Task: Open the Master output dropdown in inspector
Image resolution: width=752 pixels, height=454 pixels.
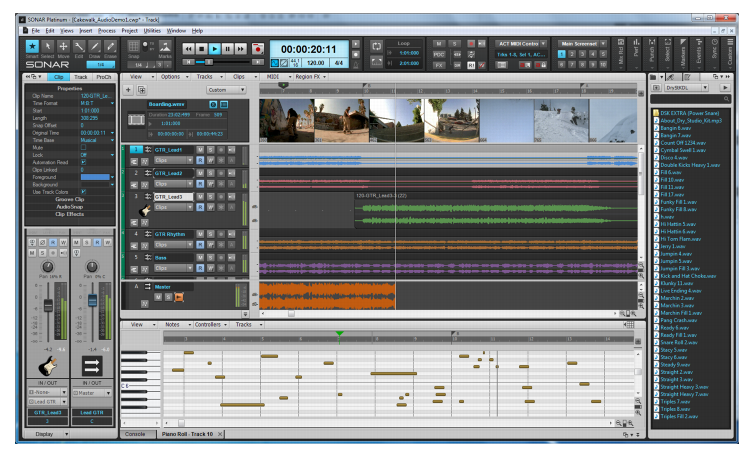Action: 92,393
